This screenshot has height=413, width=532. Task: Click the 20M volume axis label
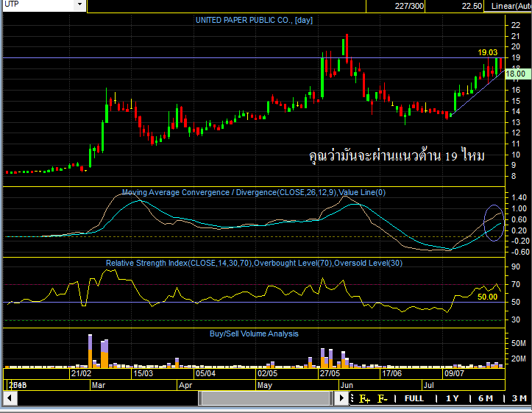click(x=519, y=359)
